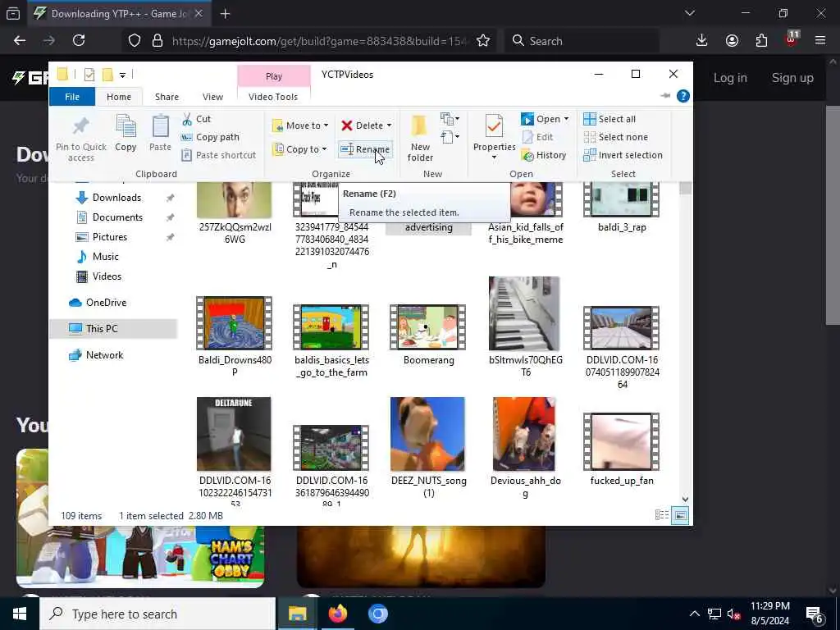Viewport: 840px width, 630px height.
Task: Expand Properties dropdown arrow
Action: 494,157
